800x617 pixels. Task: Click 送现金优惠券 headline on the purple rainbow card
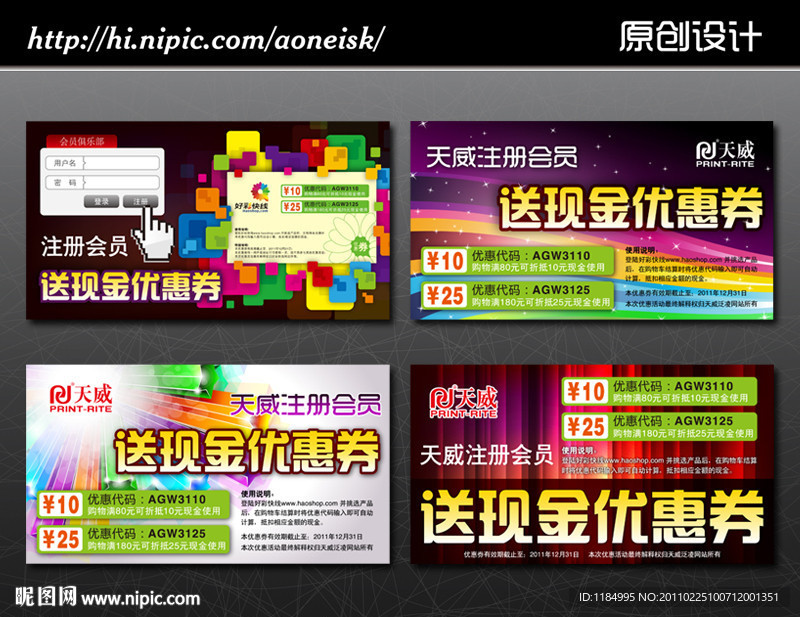631,208
